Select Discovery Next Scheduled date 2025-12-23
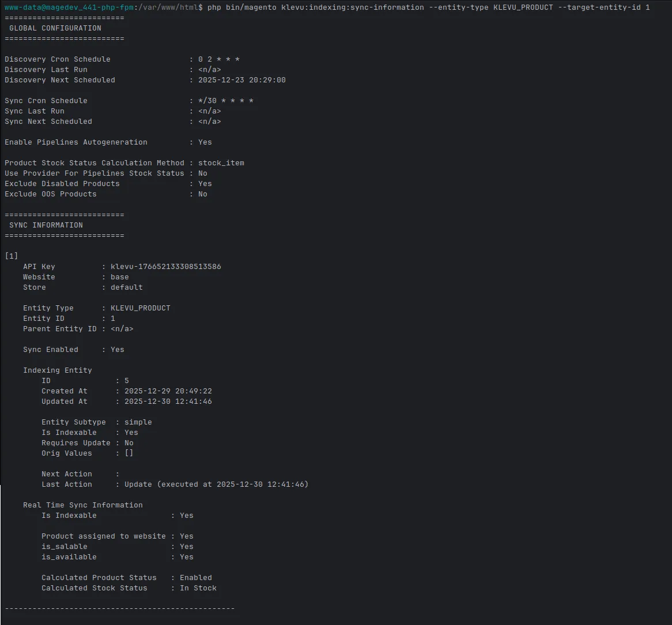This screenshot has height=625, width=672. pos(221,79)
